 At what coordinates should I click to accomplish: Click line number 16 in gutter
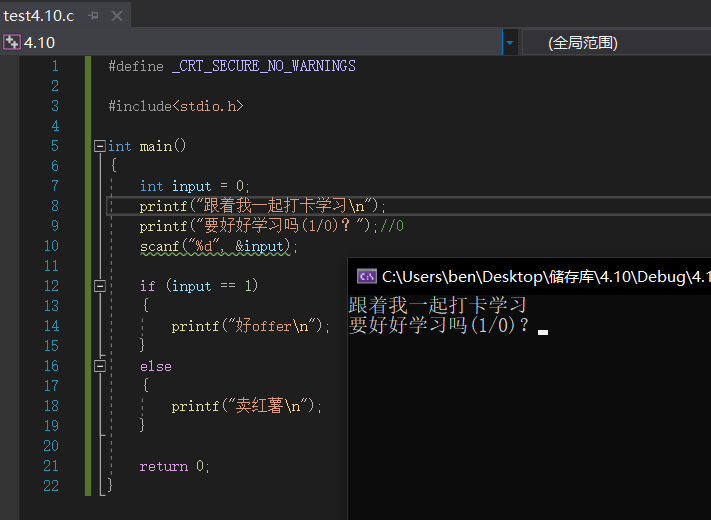[x=51, y=366]
